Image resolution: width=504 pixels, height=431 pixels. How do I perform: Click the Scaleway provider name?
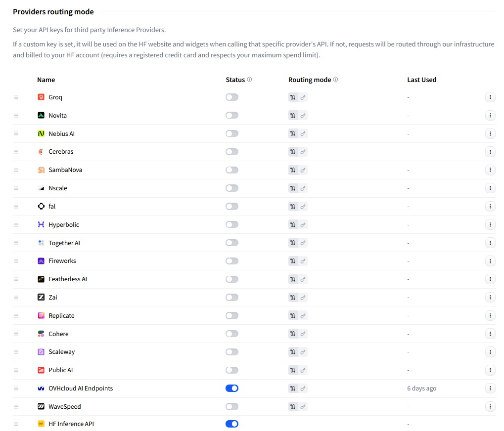click(x=62, y=352)
